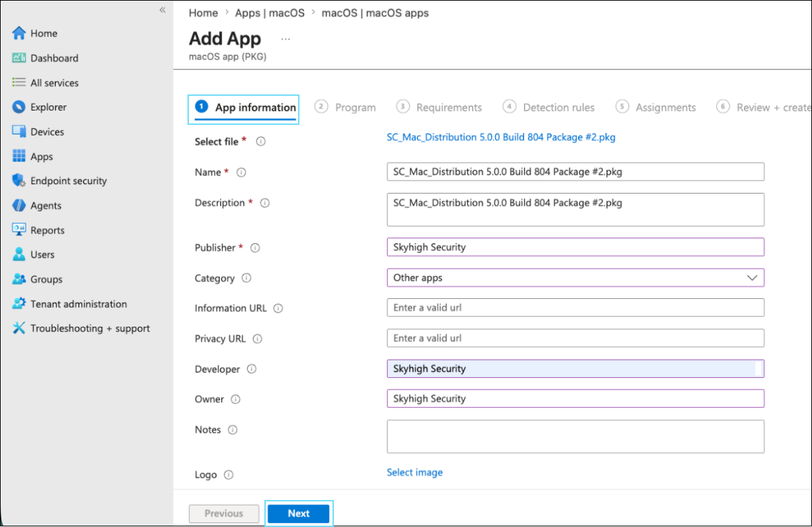Select the Endpoint security menu label
This screenshot has width=812, height=527.
pos(68,181)
